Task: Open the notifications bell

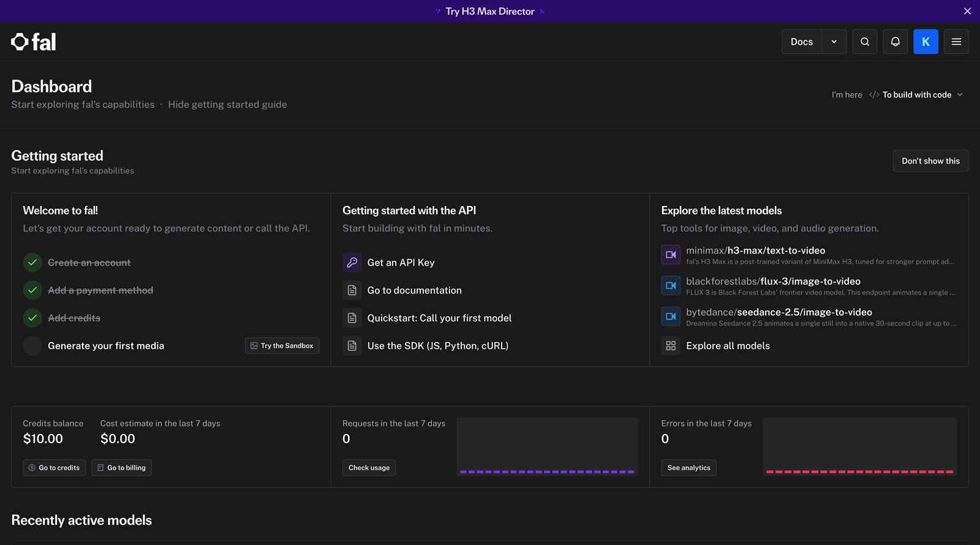Action: [x=895, y=42]
